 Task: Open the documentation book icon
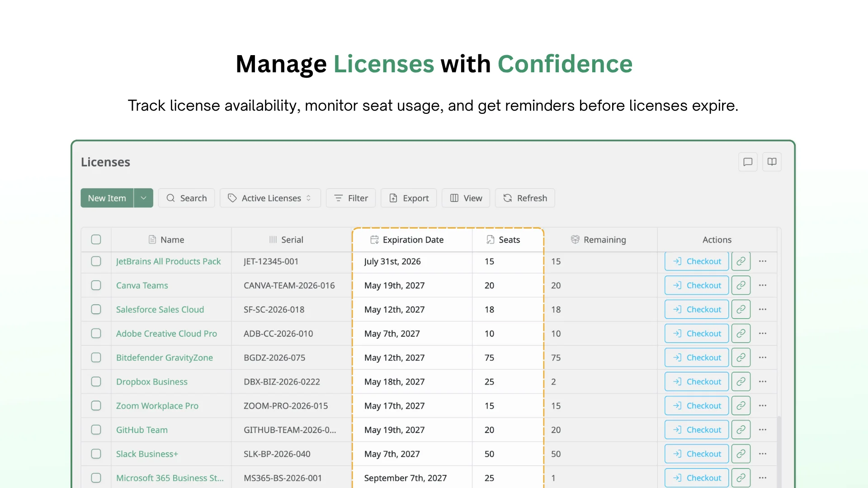click(x=772, y=162)
